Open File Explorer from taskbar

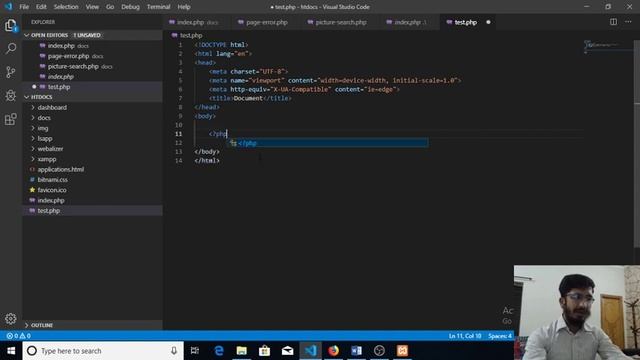(242, 351)
